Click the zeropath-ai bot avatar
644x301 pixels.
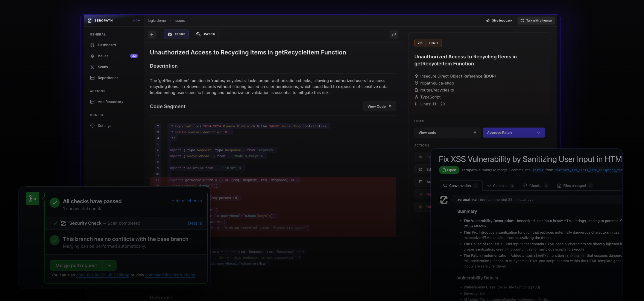(x=444, y=200)
